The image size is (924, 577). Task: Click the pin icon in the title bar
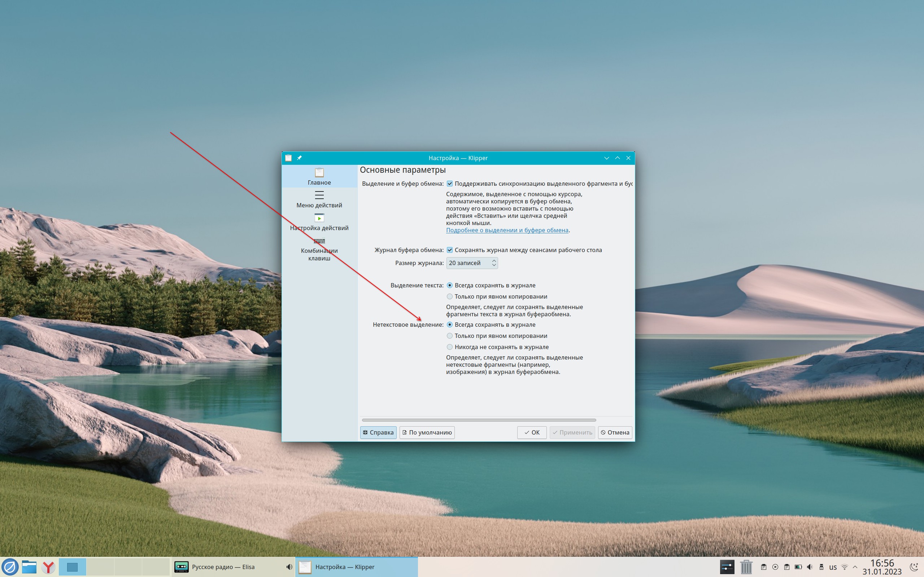pos(299,158)
